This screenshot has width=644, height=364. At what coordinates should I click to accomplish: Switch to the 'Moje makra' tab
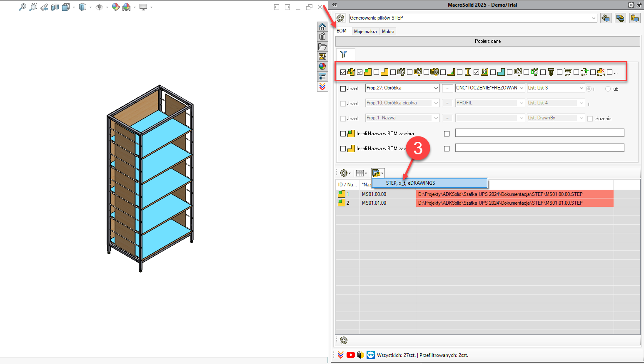[365, 32]
